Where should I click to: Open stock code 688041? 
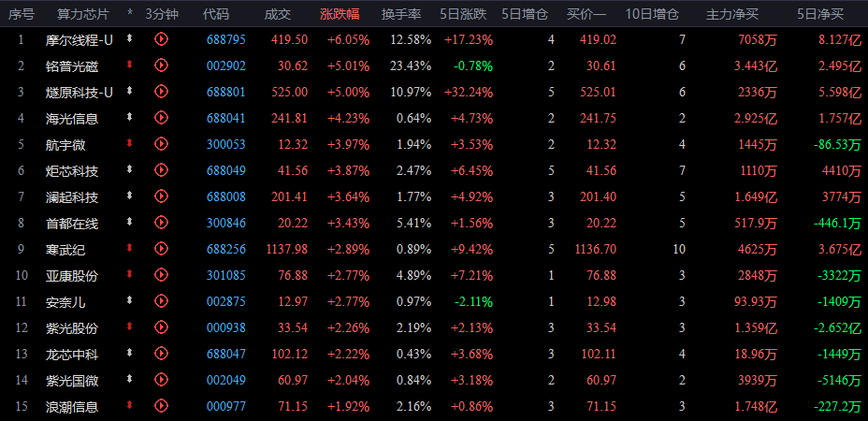(x=225, y=118)
